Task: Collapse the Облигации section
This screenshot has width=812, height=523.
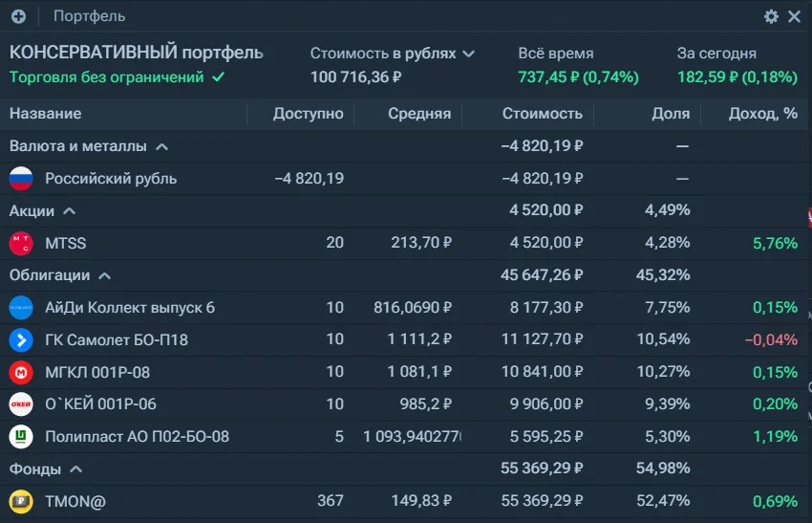Action: (105, 275)
